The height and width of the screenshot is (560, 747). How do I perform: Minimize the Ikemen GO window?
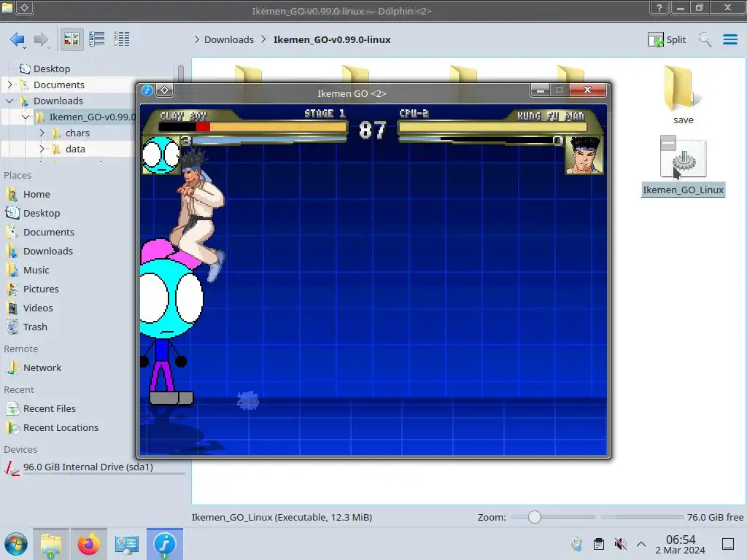pyautogui.click(x=541, y=90)
